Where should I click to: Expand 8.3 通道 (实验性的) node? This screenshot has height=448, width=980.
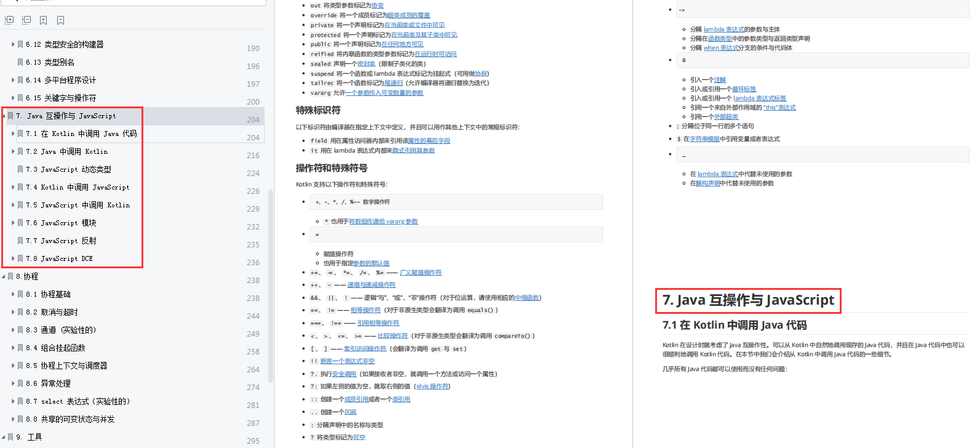13,330
